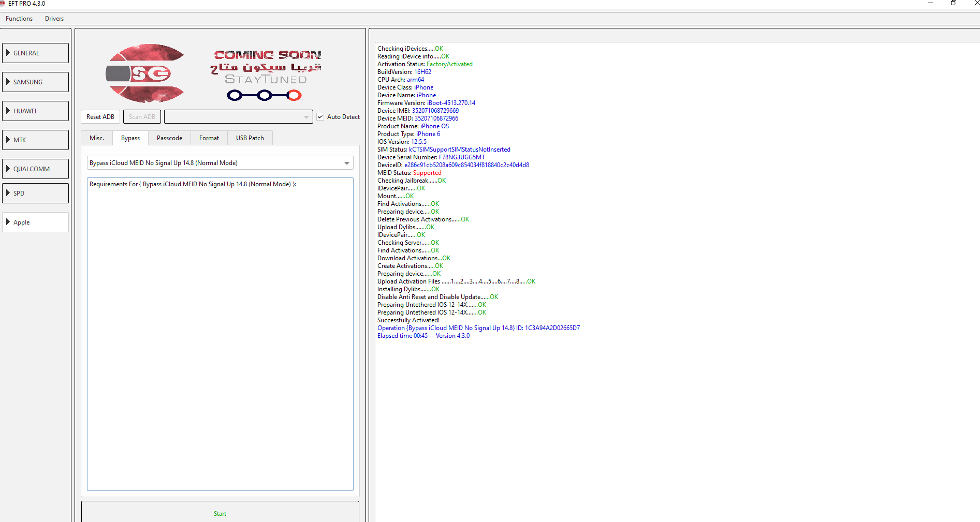Click the Device Serial Number F78NG3UGG5MT

pyautogui.click(x=462, y=157)
